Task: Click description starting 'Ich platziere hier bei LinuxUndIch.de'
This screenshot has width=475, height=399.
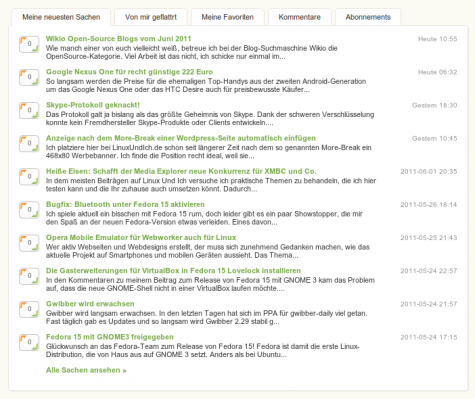Action: click(209, 152)
